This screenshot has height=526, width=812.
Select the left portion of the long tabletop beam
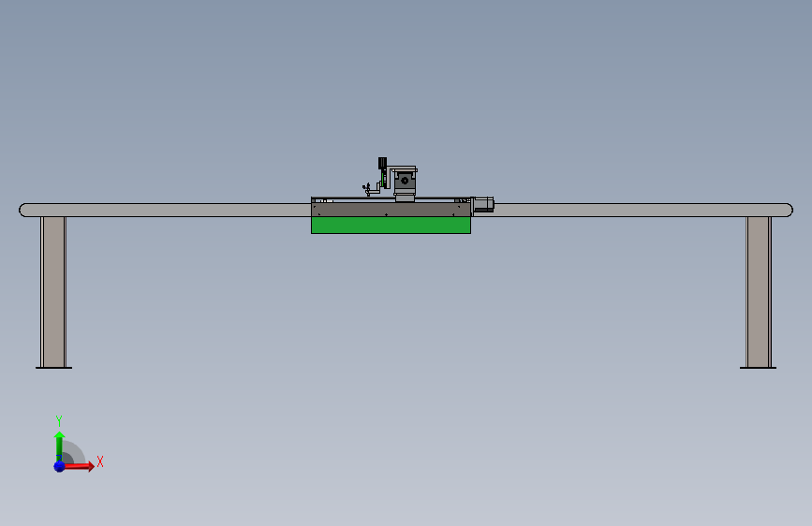165,211
